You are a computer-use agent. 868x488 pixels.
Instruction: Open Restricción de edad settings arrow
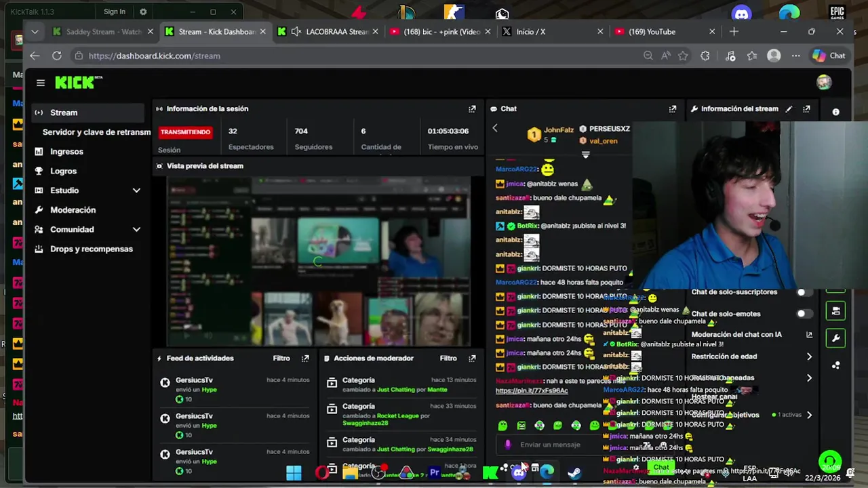click(809, 357)
